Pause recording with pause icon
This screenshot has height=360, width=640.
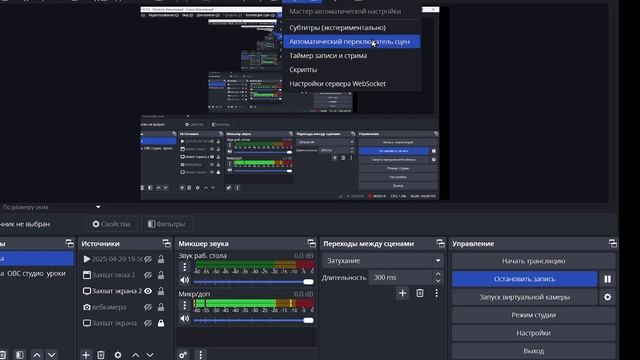click(x=607, y=279)
